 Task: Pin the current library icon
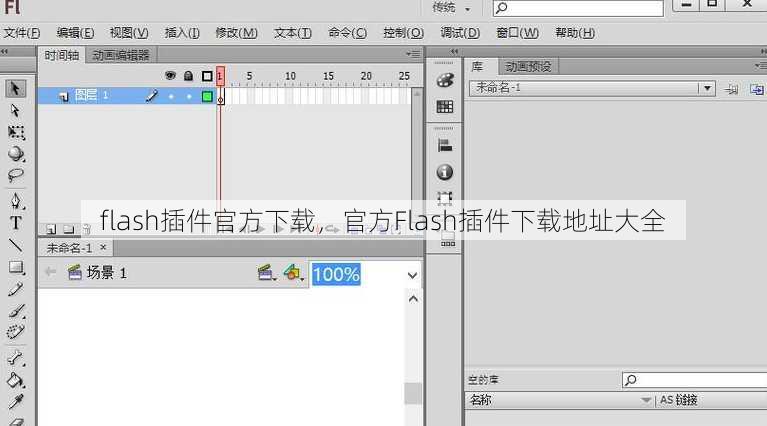732,89
